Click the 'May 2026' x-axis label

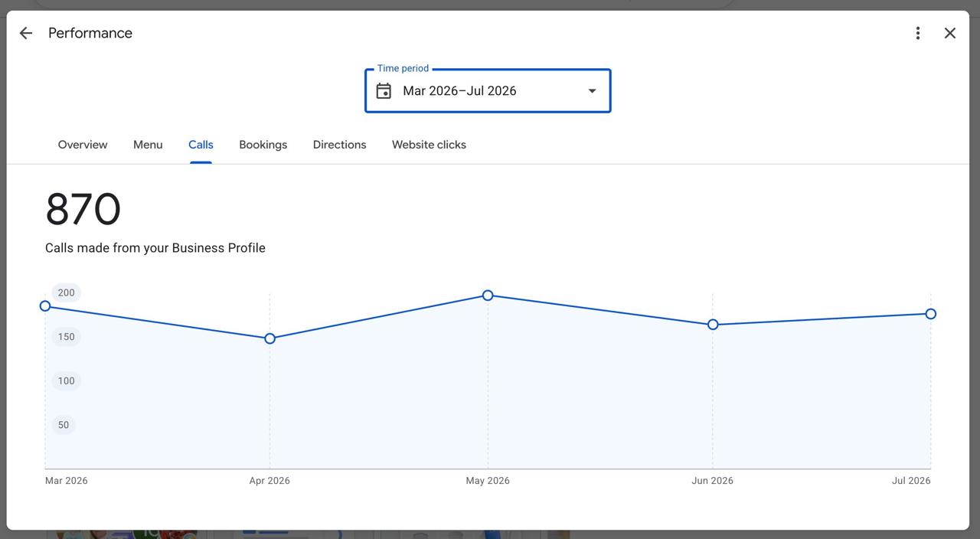488,481
